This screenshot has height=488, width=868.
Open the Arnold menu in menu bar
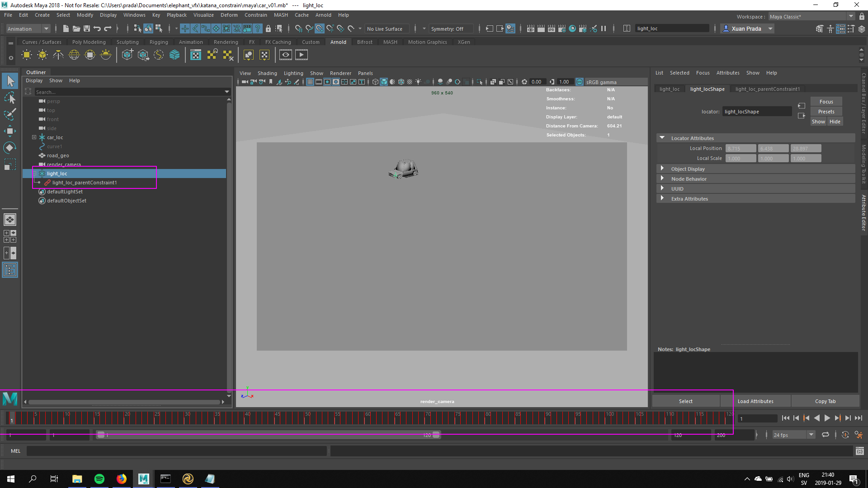click(x=323, y=15)
